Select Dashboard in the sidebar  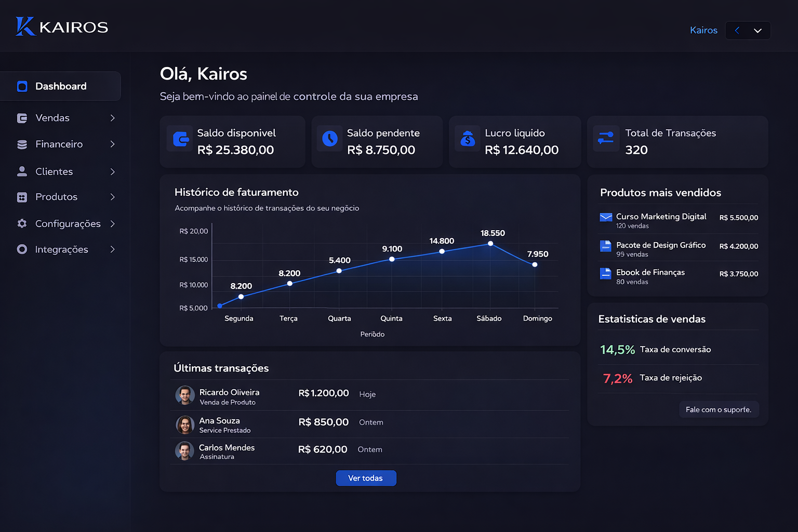[61, 86]
